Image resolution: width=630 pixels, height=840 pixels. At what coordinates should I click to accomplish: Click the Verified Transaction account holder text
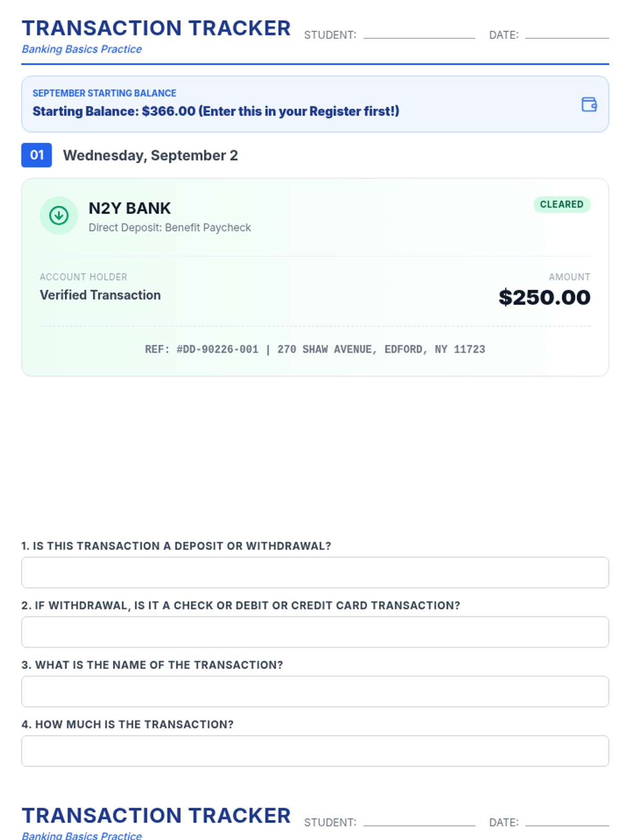(x=100, y=295)
